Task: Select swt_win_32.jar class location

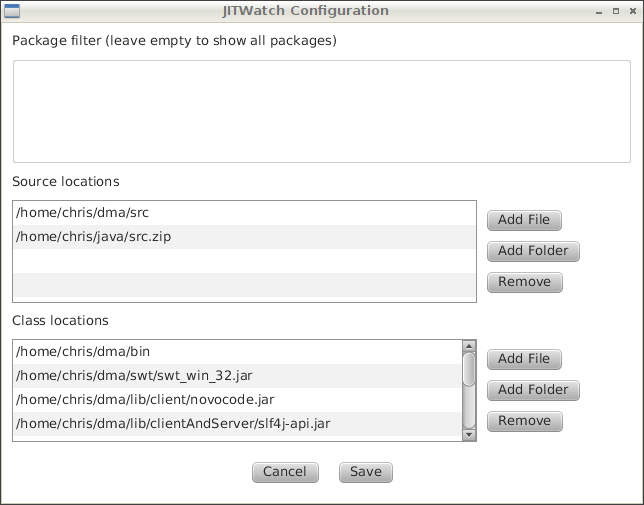Action: (237, 376)
